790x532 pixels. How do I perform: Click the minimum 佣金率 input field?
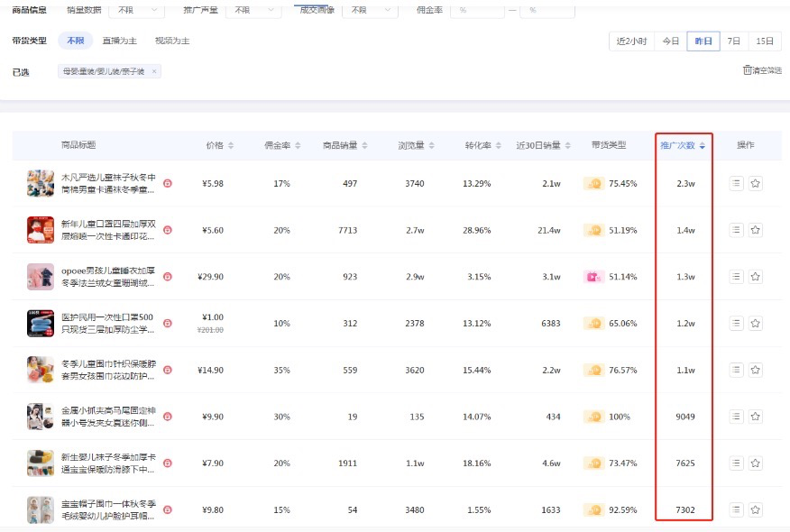coord(478,10)
